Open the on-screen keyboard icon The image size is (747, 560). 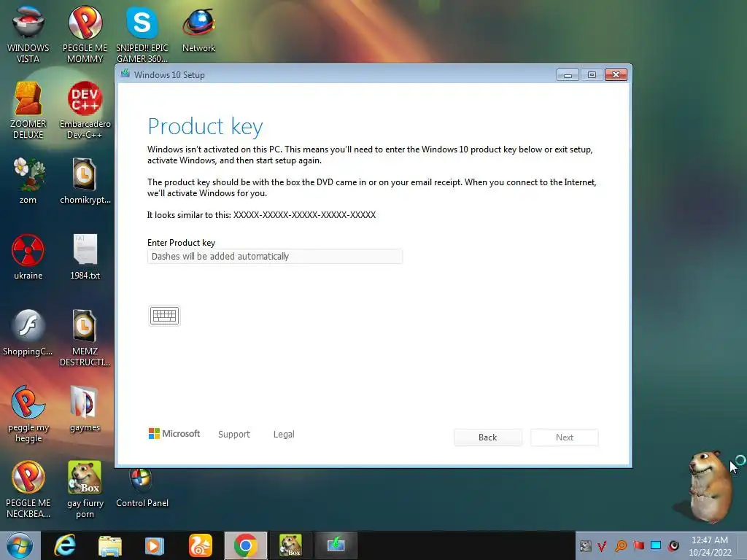(164, 316)
